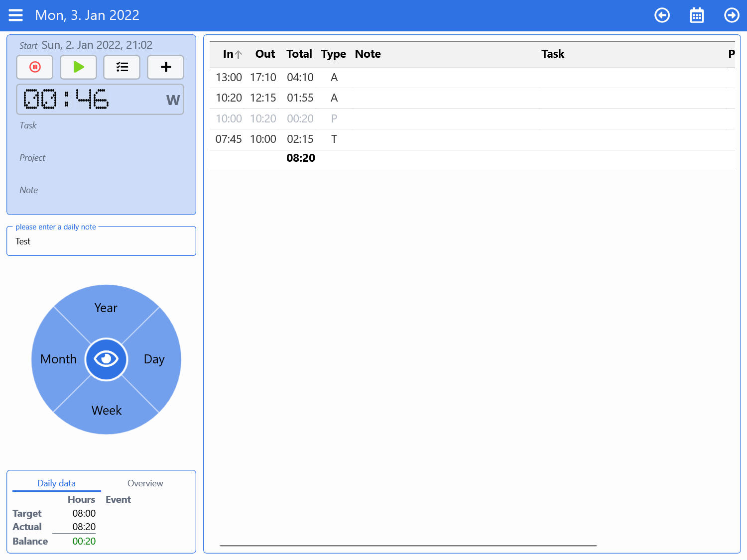This screenshot has width=747, height=560.
Task: Click the 12:15 Out time cell
Action: click(263, 98)
